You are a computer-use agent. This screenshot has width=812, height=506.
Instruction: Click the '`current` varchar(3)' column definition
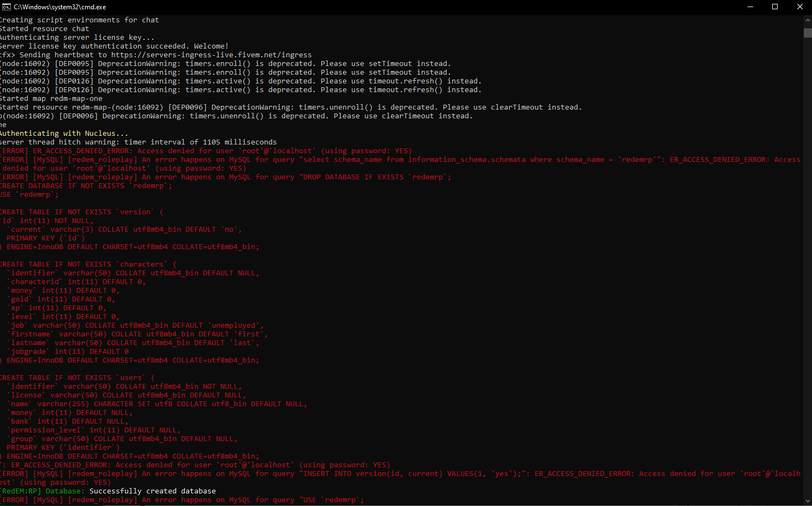click(124, 230)
